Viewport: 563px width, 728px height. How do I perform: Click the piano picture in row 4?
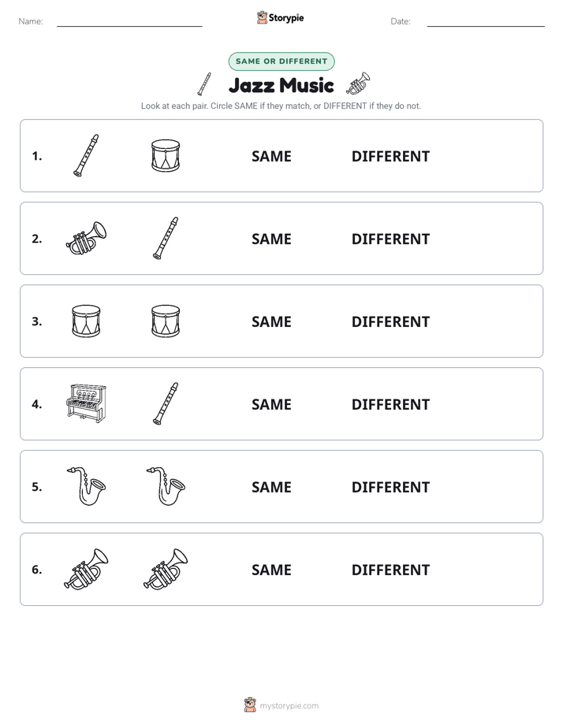(x=86, y=403)
